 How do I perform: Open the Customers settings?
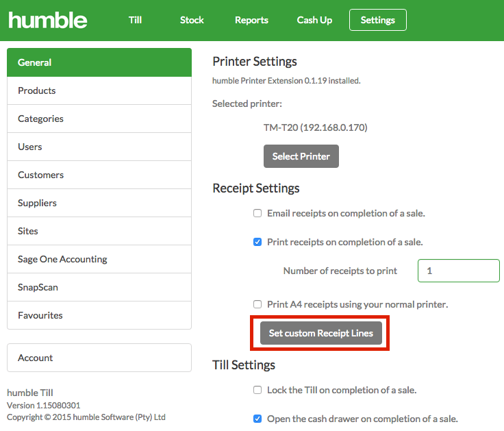99,175
